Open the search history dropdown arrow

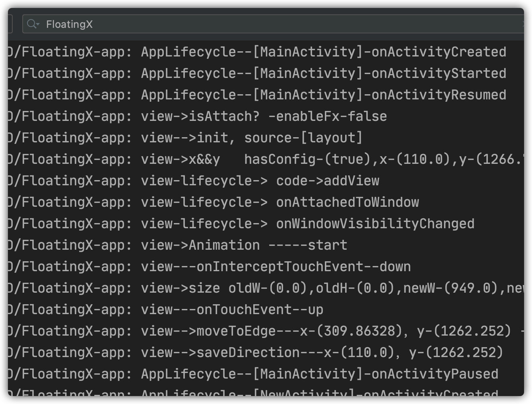38,25
